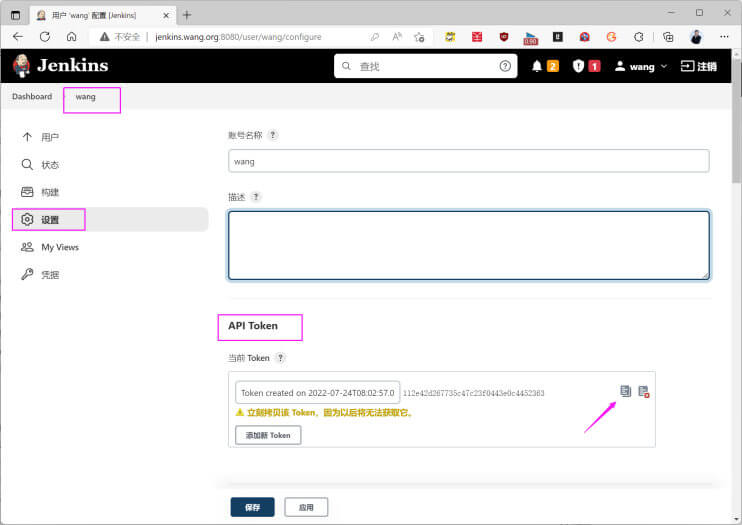742x525 pixels.
Task: Open the security warnings shield icon
Action: point(578,66)
